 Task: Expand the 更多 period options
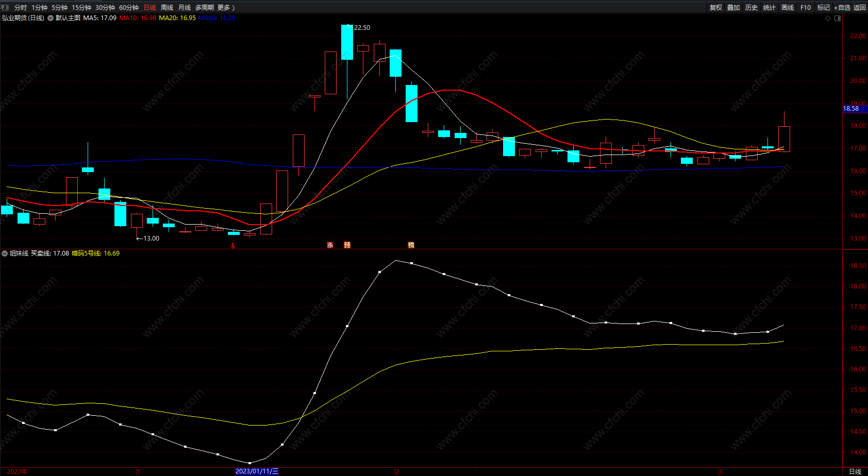point(226,8)
